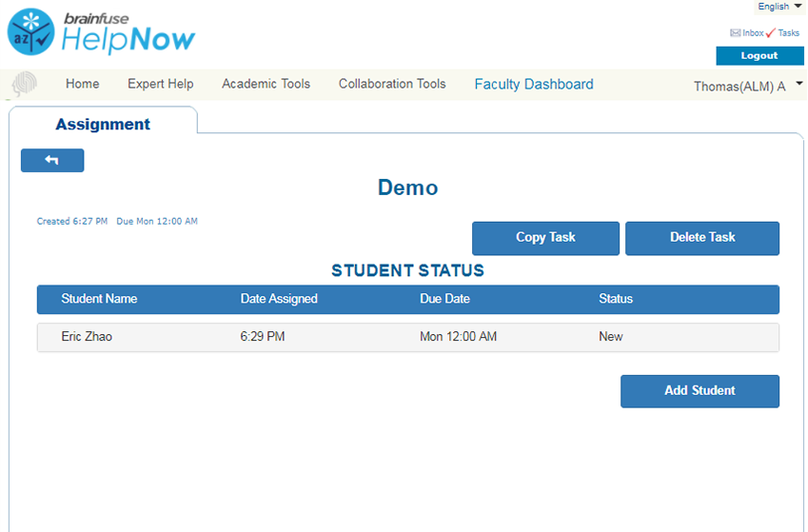
Task: Open the Inbox envelope icon
Action: (x=736, y=33)
